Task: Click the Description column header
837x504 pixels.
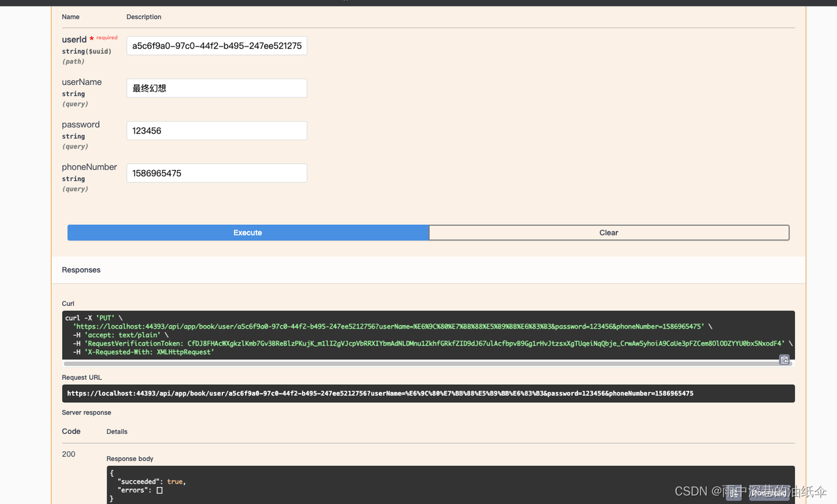Action: pyautogui.click(x=144, y=16)
